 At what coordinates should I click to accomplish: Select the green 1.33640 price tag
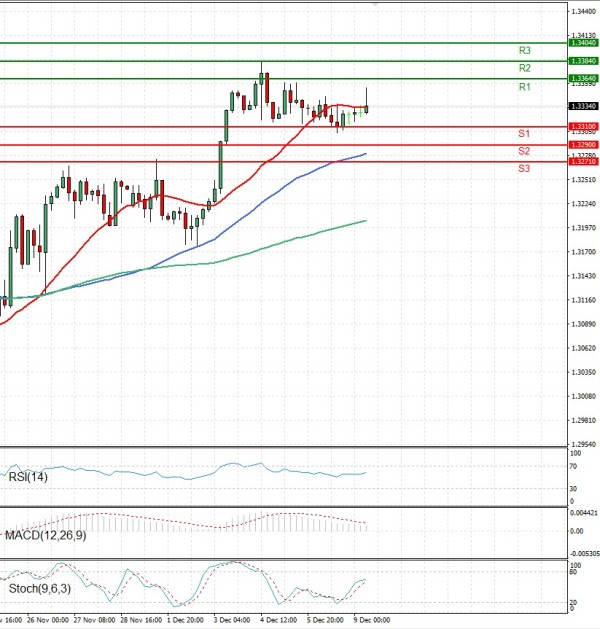click(583, 78)
